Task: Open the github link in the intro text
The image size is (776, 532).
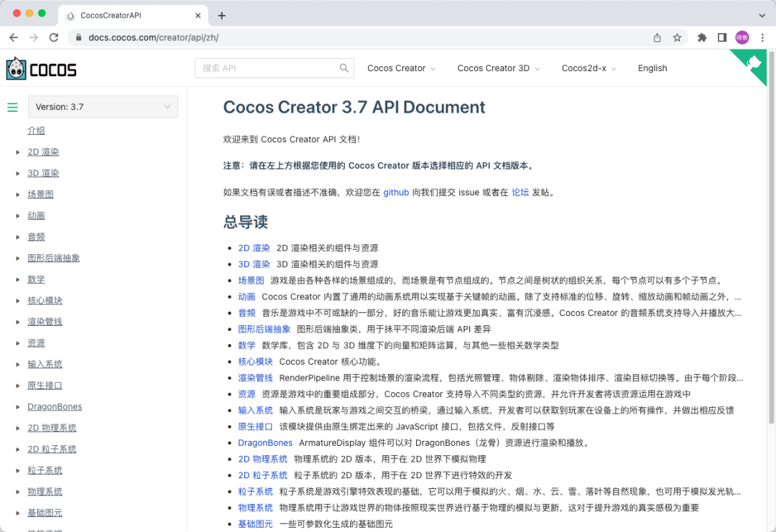Action: coord(396,192)
